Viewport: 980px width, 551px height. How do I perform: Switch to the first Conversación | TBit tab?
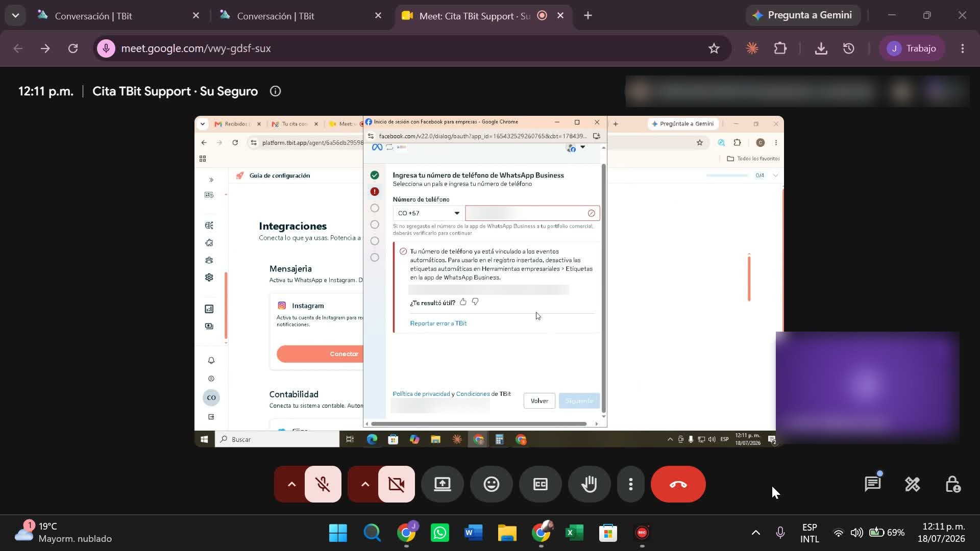point(117,16)
